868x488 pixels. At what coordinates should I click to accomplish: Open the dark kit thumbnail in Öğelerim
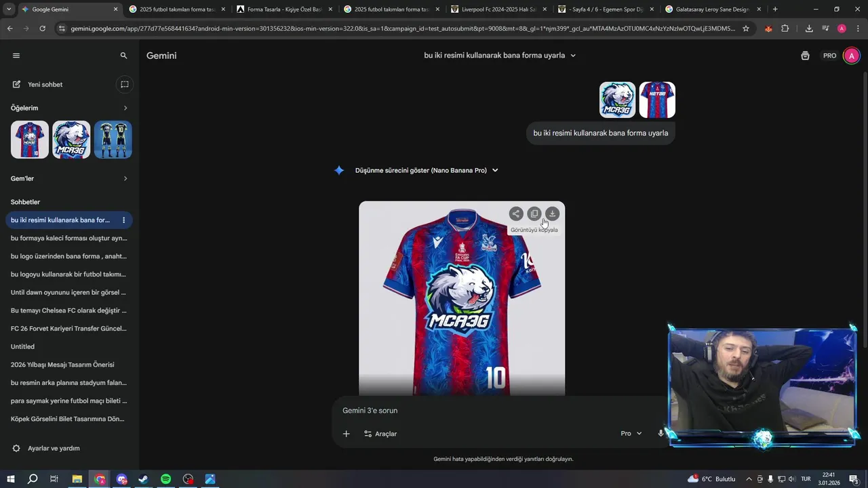click(113, 140)
